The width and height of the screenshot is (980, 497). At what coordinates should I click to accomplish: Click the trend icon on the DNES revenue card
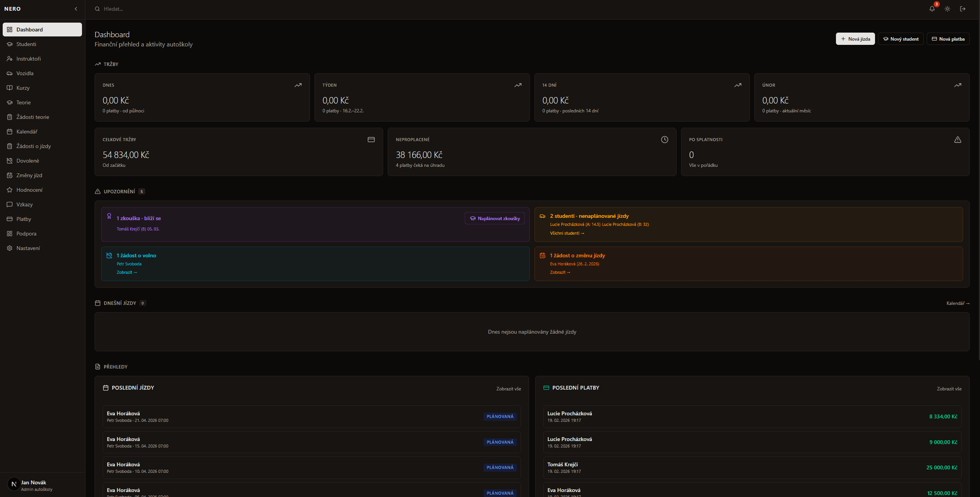(x=298, y=85)
